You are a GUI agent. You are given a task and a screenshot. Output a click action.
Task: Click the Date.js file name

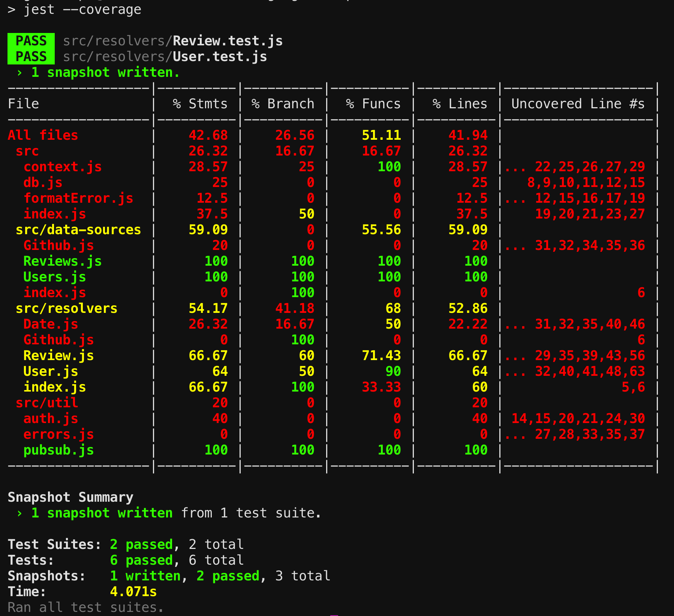(51, 324)
